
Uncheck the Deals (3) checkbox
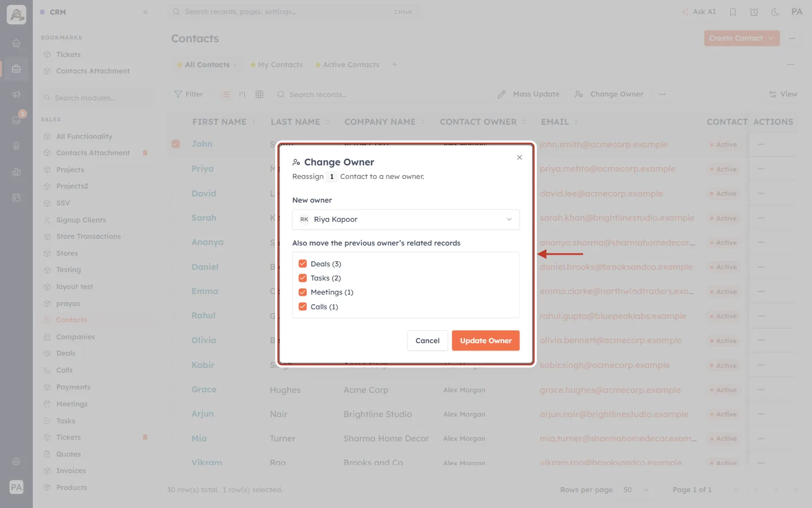pos(303,264)
